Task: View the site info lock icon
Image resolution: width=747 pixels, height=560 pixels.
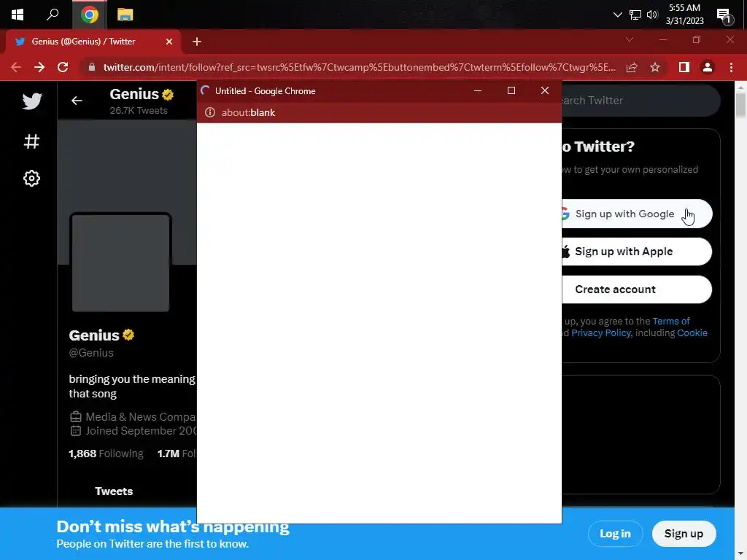Action: click(91, 67)
